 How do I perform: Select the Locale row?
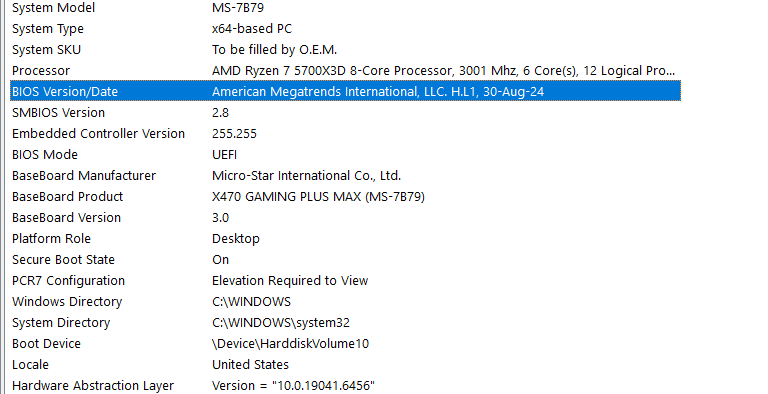point(345,365)
